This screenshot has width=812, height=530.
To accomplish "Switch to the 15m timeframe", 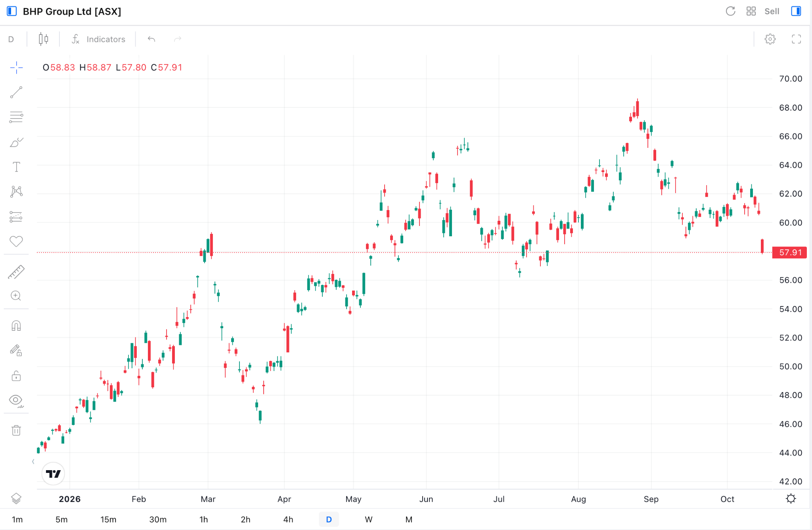I will click(108, 519).
